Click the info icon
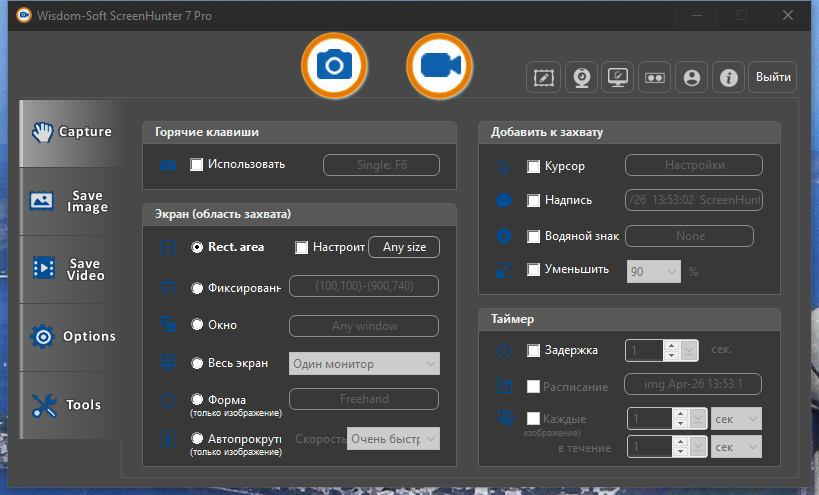 (730, 77)
